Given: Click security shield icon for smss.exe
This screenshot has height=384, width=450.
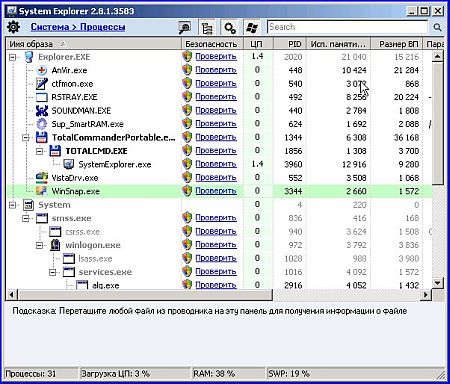Looking at the screenshot, I should pos(187,218).
